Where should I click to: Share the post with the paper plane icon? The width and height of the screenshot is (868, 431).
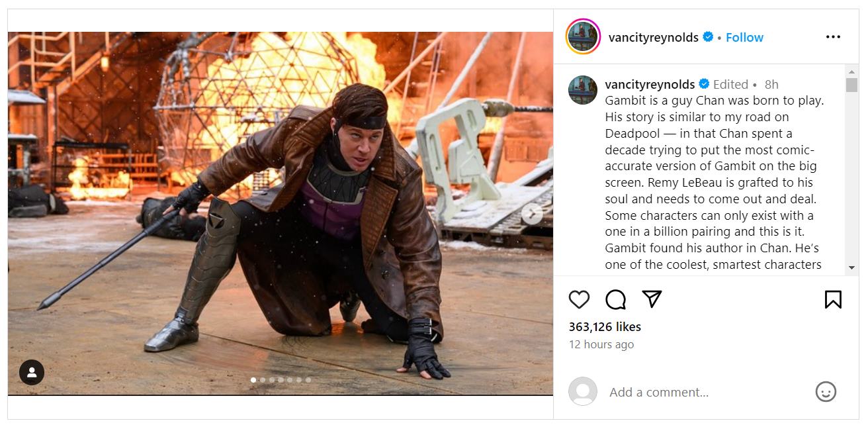point(652,299)
